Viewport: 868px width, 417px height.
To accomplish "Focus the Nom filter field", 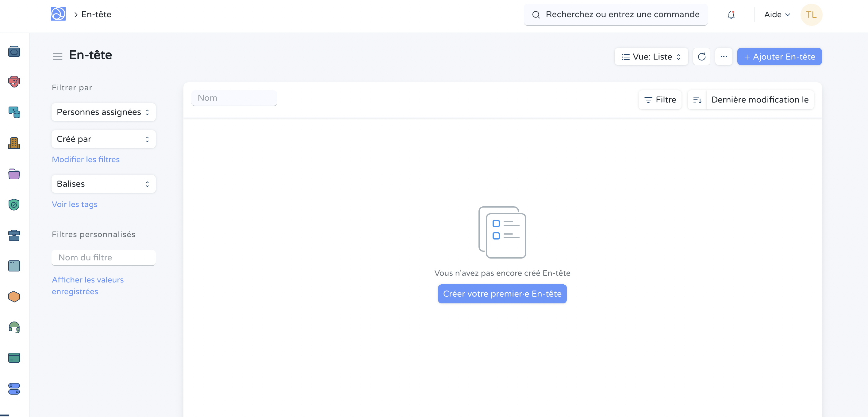I will click(234, 98).
